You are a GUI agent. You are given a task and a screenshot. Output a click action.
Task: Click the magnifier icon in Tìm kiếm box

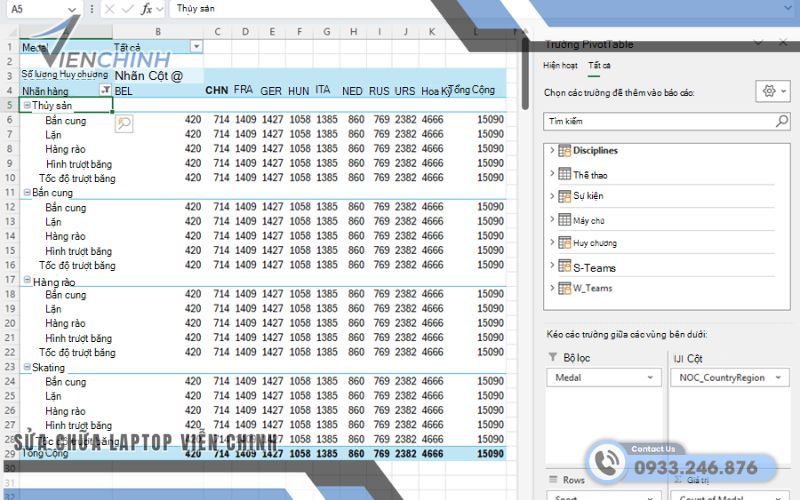click(781, 121)
